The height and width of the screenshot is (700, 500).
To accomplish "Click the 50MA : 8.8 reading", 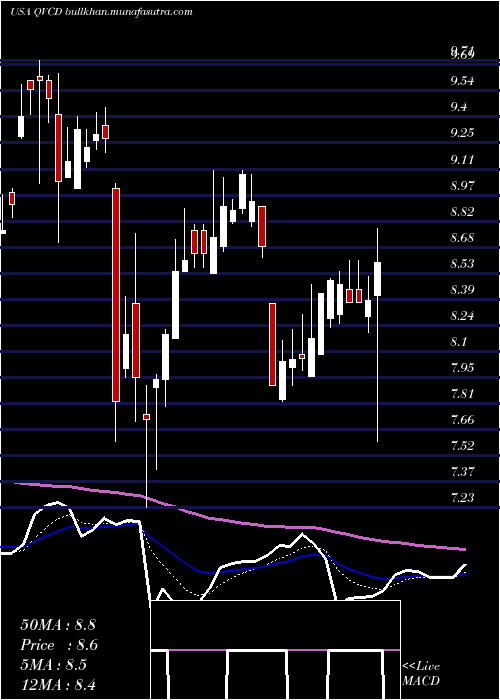I will 58,625.
